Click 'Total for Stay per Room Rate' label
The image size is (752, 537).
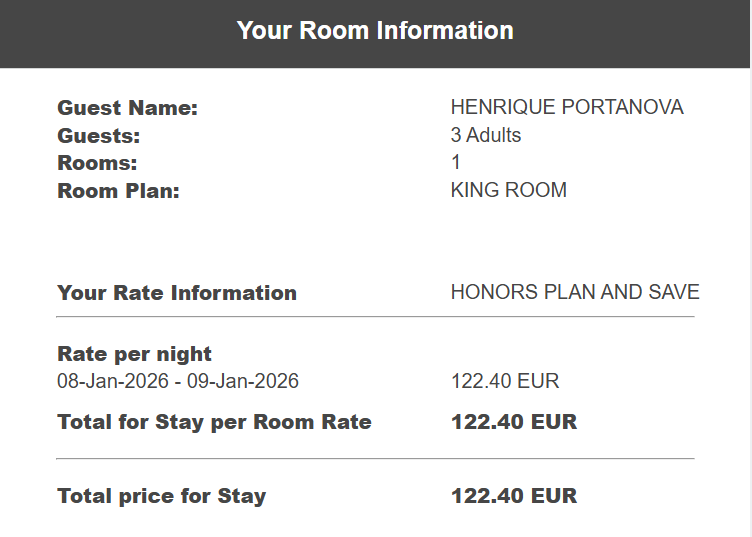pos(214,422)
